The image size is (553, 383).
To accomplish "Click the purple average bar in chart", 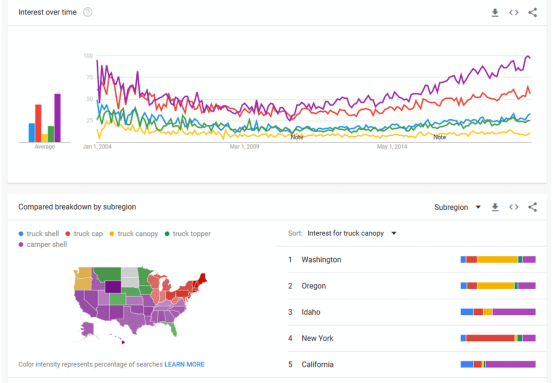I will point(57,118).
